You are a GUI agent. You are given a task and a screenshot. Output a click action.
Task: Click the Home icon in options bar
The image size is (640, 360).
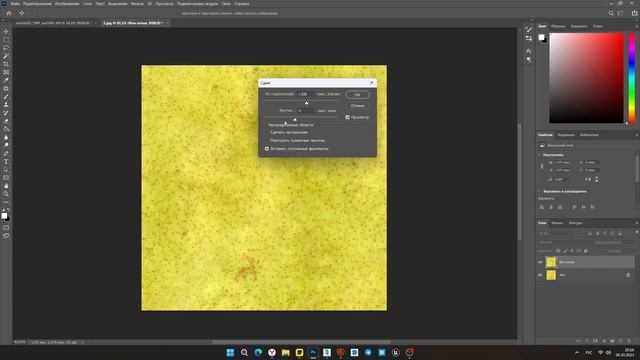click(x=9, y=13)
